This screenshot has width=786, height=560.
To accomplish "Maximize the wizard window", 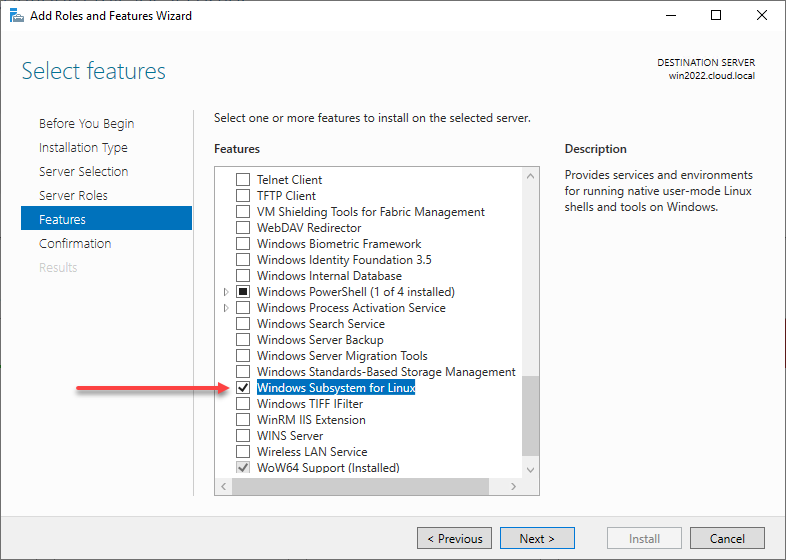I will [x=716, y=16].
